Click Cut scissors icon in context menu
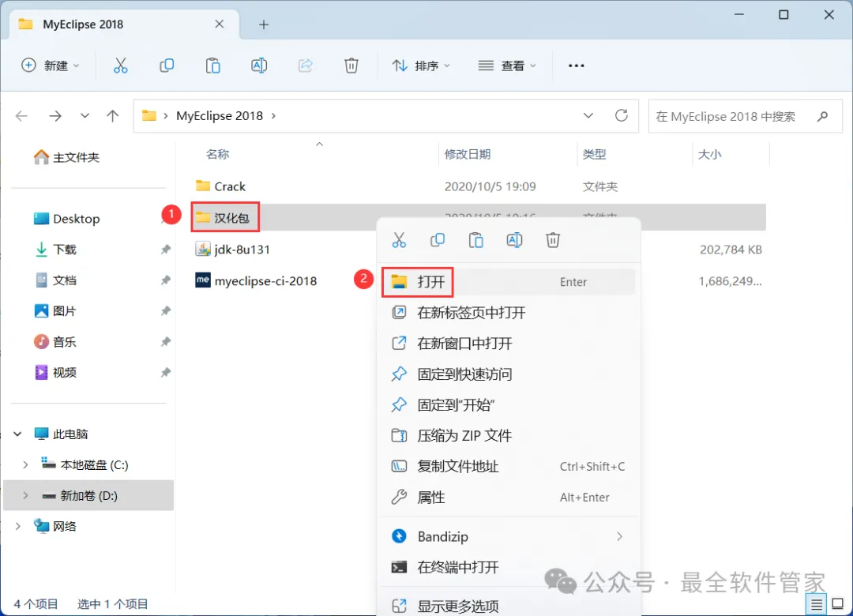The height and width of the screenshot is (616, 853). (399, 240)
